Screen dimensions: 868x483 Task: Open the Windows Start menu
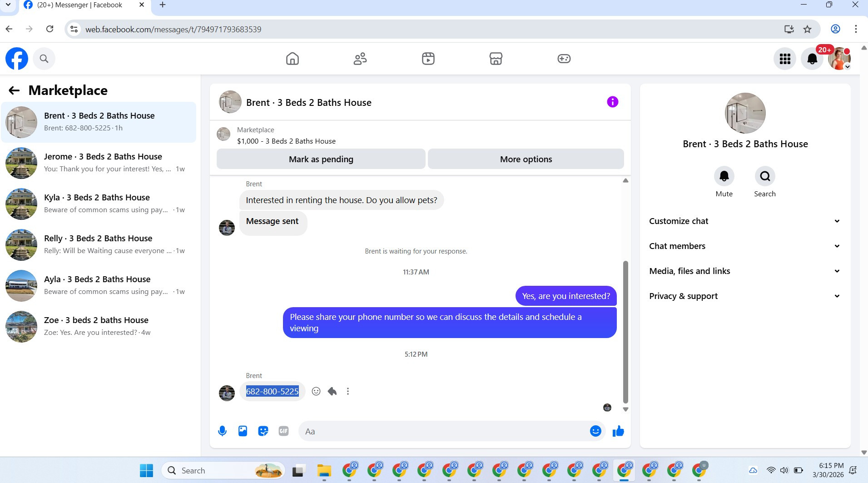click(146, 471)
